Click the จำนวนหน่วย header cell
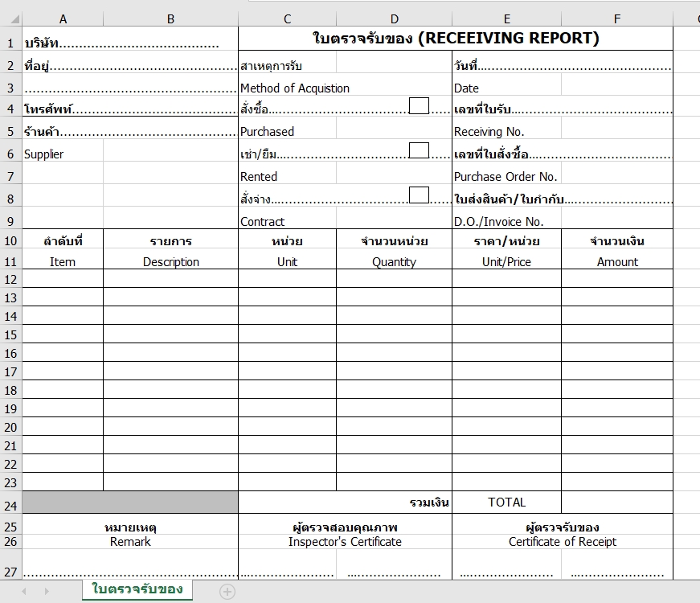 tap(394, 240)
